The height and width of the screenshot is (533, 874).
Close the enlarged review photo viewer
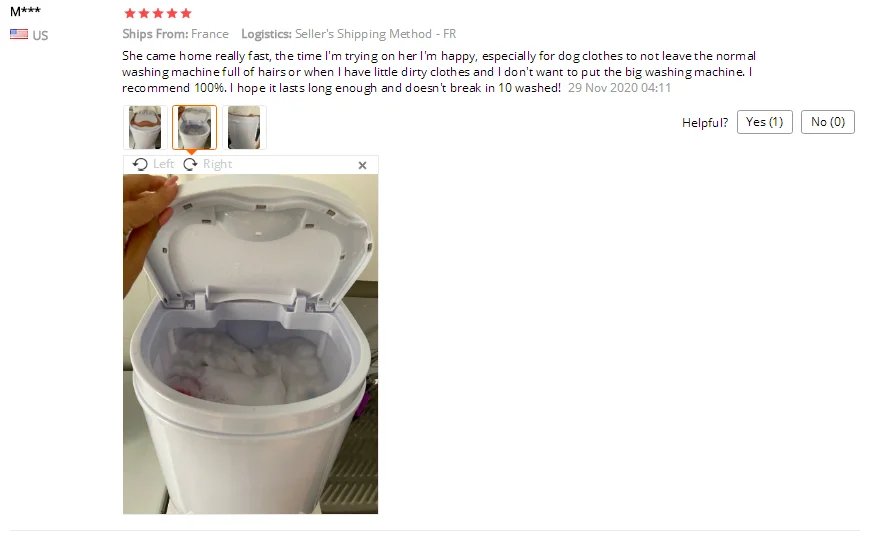362,165
